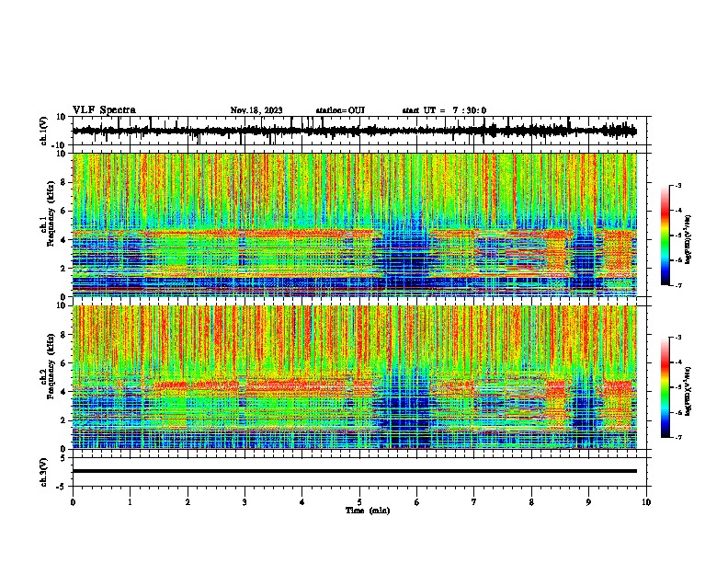Screen dimensions: 728x563
Task: Click the "-10" tick of the ch.1(V) axis
Action: click(x=60, y=145)
